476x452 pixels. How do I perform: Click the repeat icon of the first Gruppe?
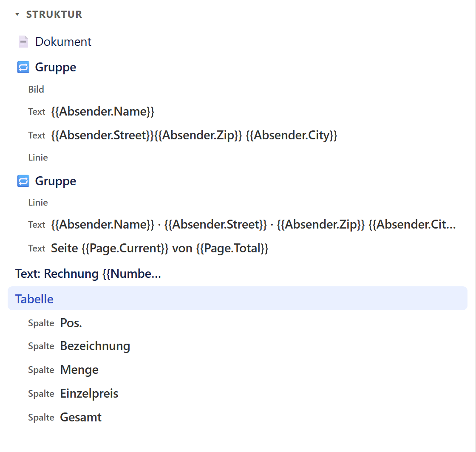point(23,68)
